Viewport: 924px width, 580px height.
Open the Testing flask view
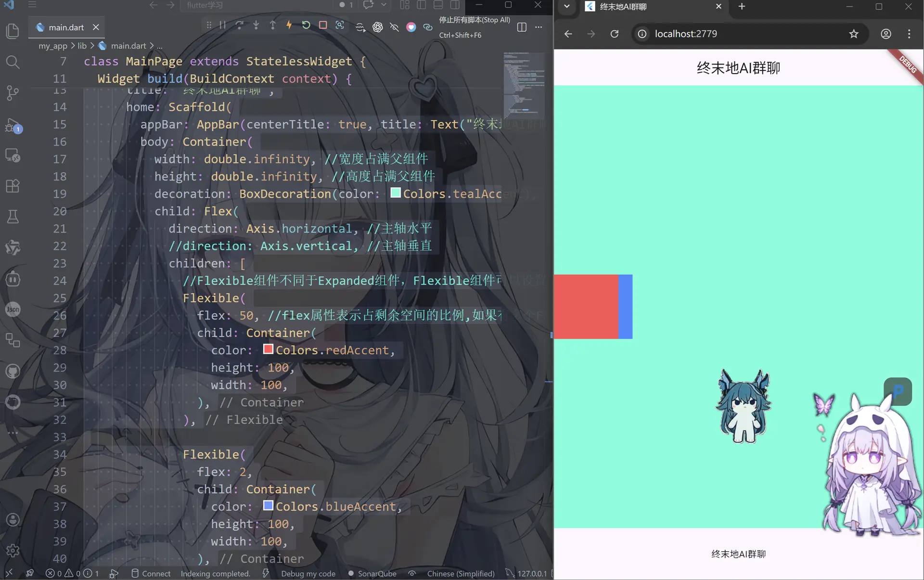click(13, 217)
